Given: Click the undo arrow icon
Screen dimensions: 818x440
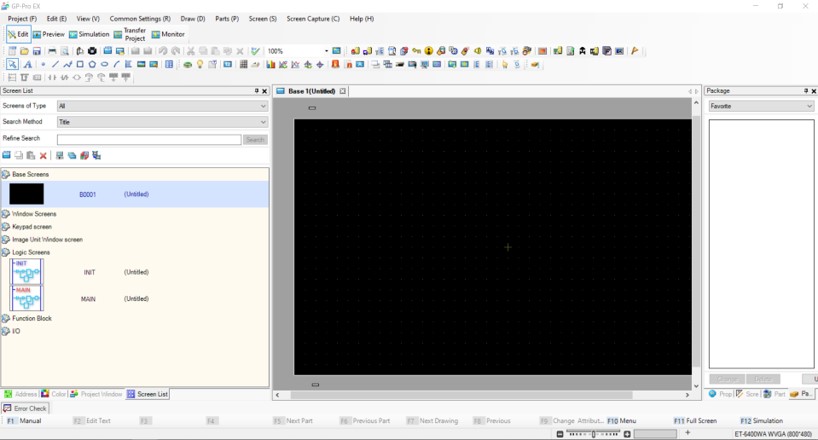Looking at the screenshot, I should coord(163,51).
